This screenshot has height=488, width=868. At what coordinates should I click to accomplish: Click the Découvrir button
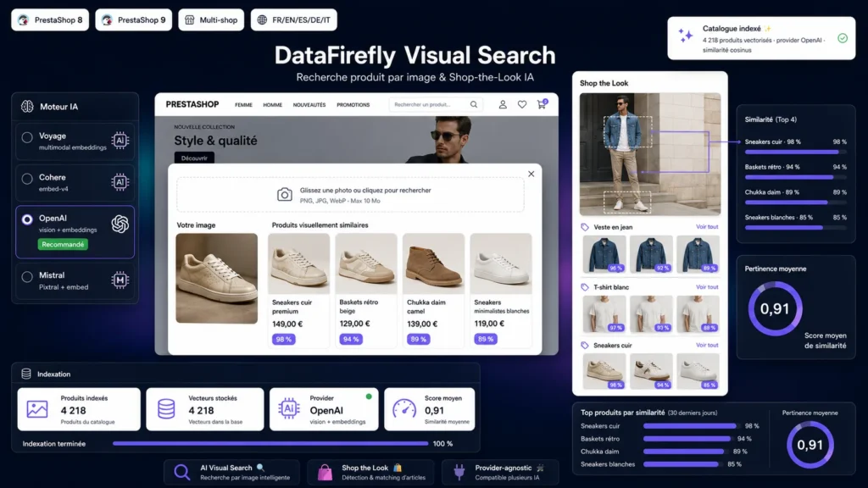(x=194, y=158)
